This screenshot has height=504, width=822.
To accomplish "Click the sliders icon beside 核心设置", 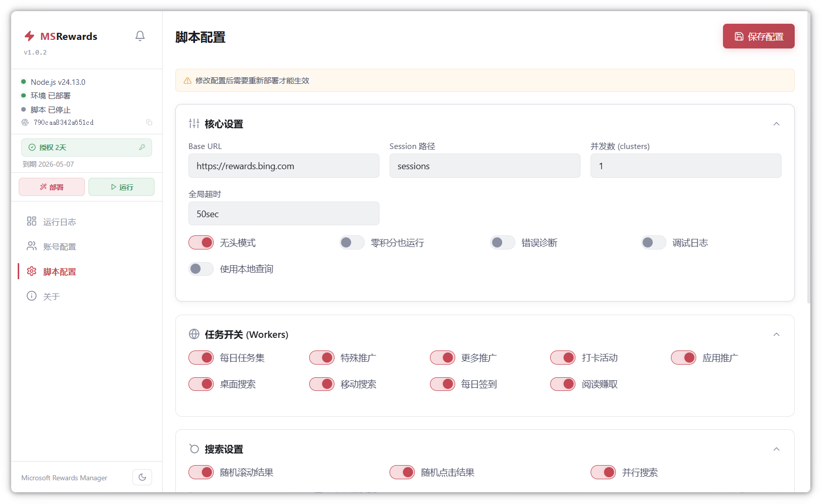I will (x=194, y=124).
